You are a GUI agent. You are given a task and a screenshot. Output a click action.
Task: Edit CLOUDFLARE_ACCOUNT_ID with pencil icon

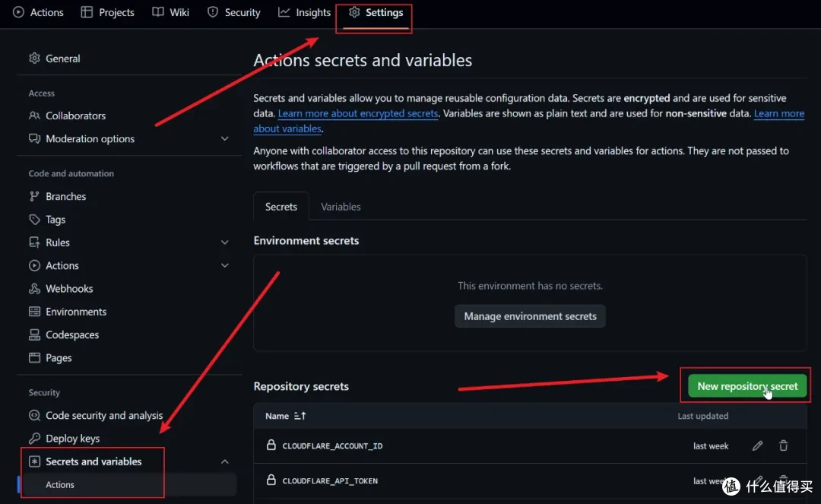click(758, 445)
